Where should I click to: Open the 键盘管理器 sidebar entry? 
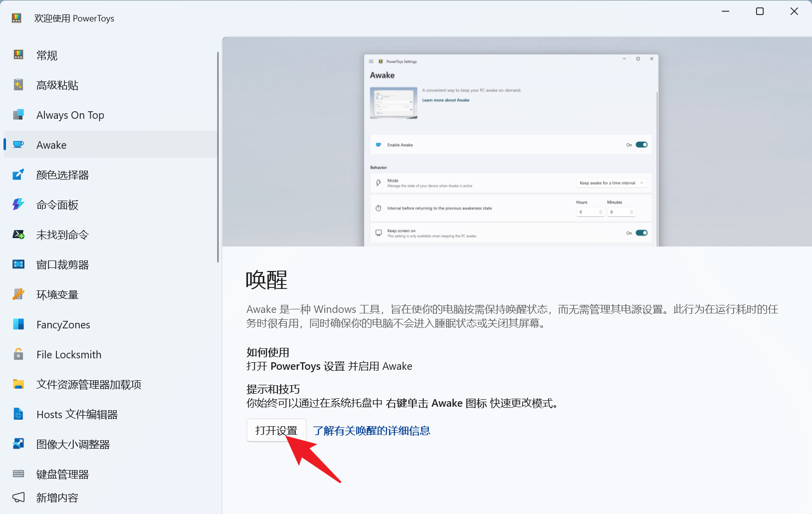[110, 474]
